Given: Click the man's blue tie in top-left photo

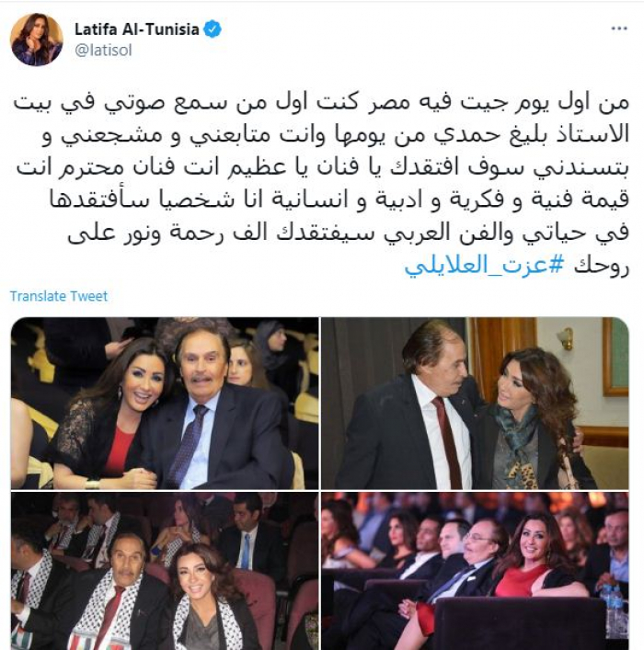Looking at the screenshot, I should click(x=188, y=445).
